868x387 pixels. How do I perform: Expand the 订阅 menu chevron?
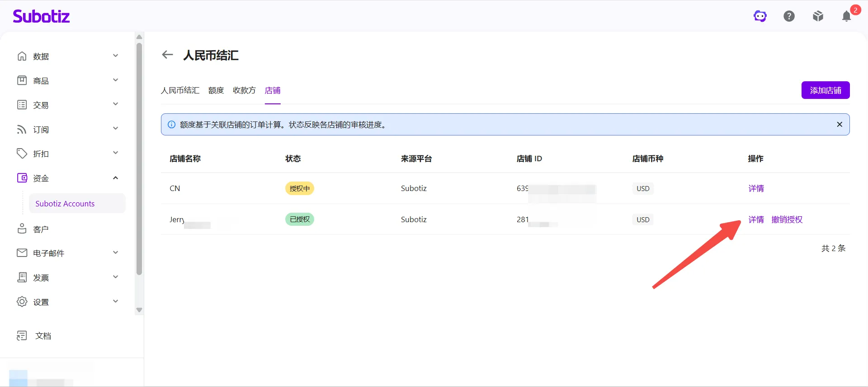pos(115,128)
